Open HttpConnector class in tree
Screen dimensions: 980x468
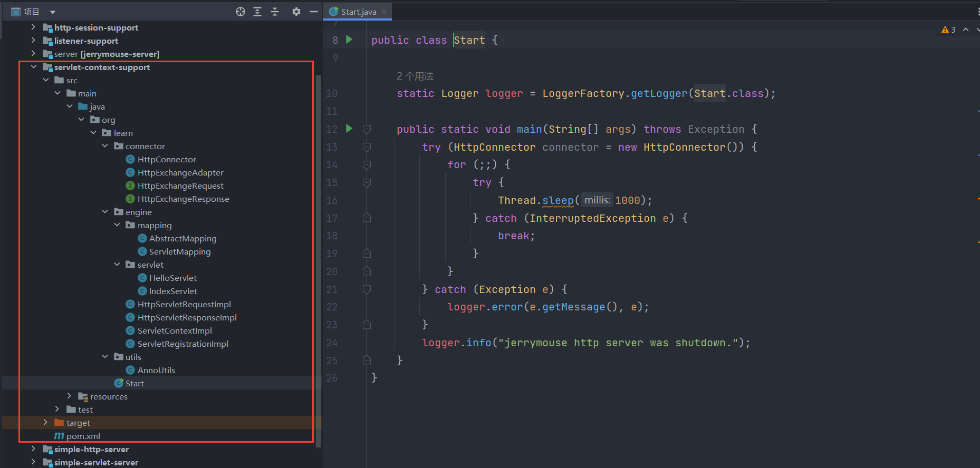click(167, 159)
